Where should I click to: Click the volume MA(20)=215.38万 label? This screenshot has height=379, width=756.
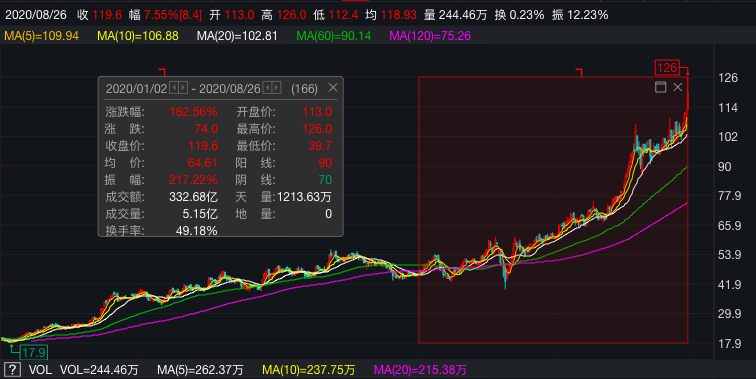point(420,370)
